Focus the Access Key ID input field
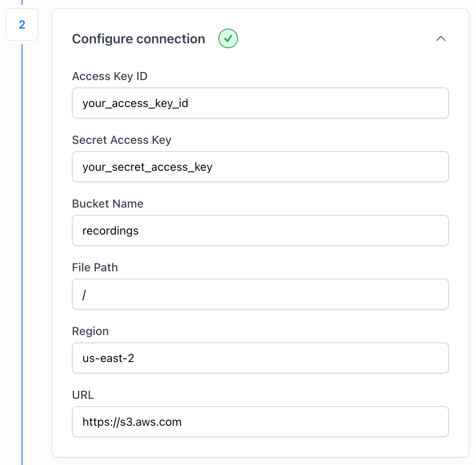Image resolution: width=476 pixels, height=465 pixels. [260, 103]
